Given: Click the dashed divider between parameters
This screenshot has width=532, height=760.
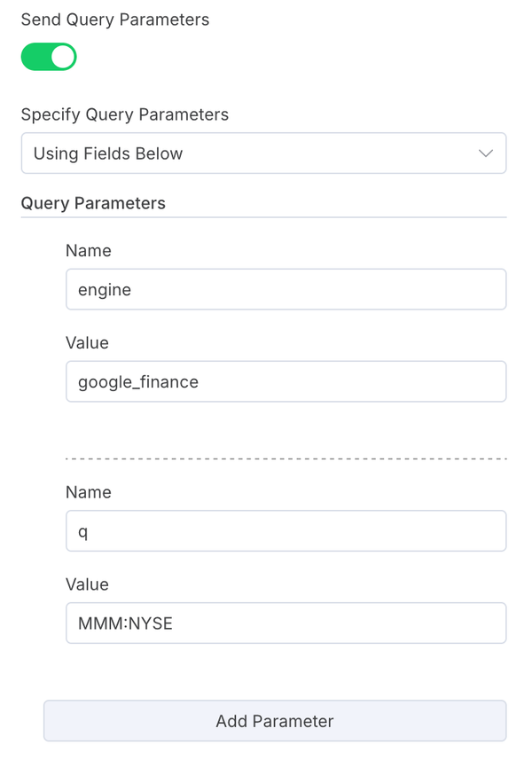Looking at the screenshot, I should (x=286, y=458).
